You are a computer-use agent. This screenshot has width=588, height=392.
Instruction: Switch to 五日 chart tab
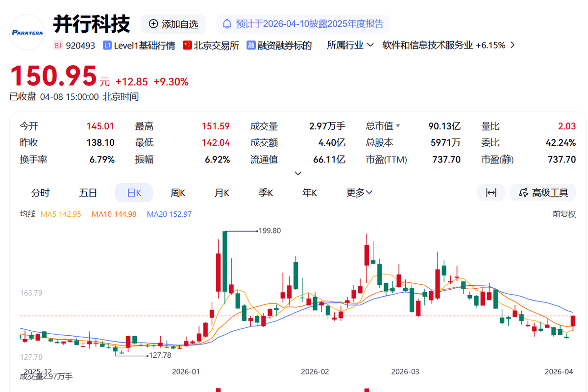[88, 193]
